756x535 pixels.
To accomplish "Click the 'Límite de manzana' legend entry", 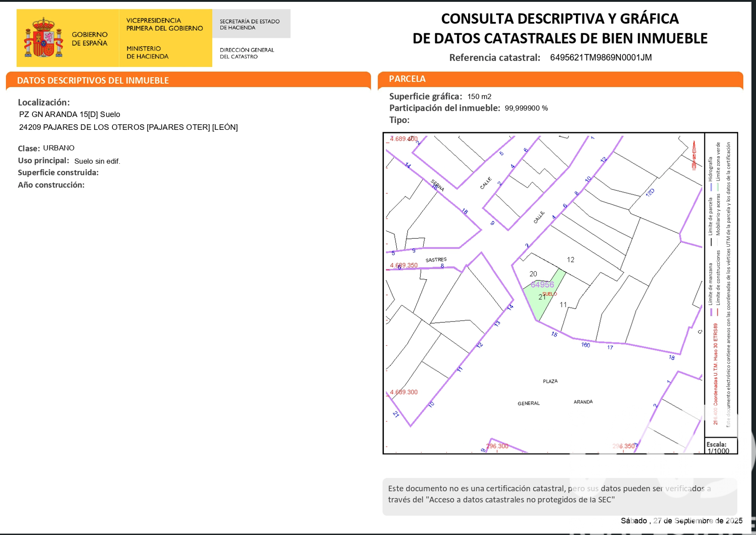I will click(x=710, y=290).
